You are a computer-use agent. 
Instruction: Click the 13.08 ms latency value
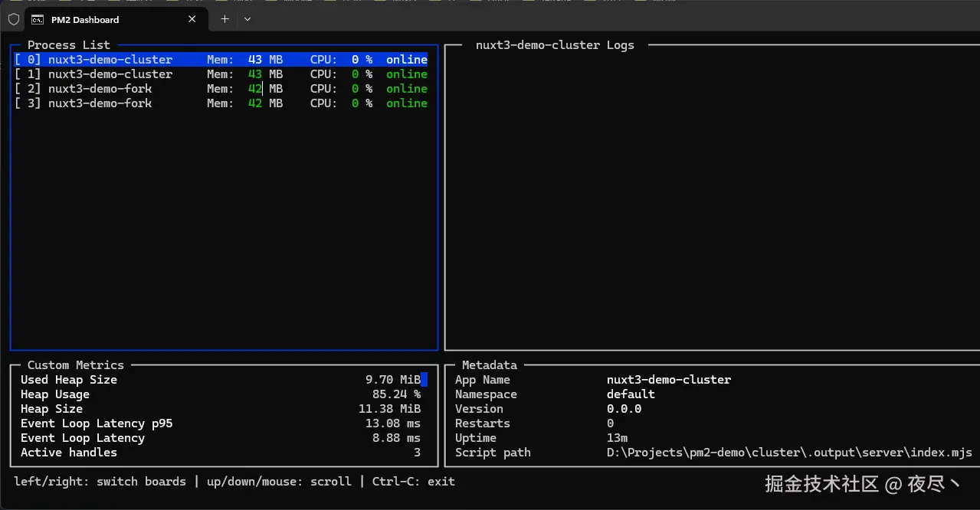(393, 423)
